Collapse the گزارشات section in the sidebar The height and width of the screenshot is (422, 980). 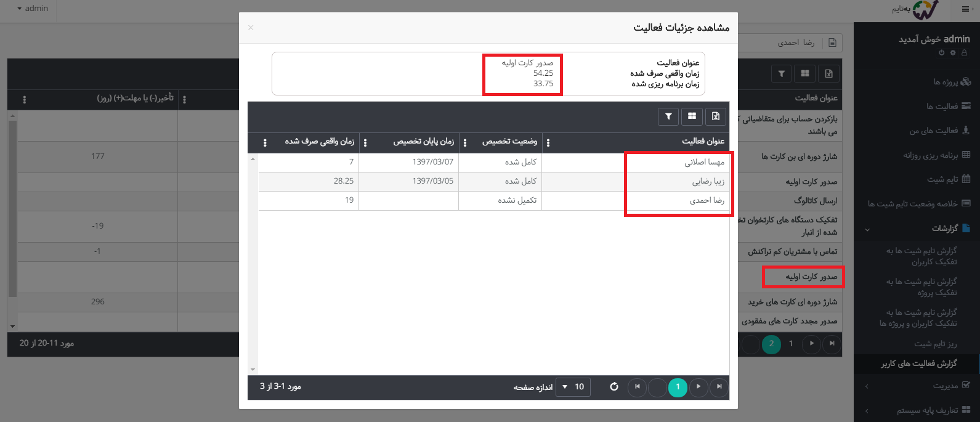[867, 229]
